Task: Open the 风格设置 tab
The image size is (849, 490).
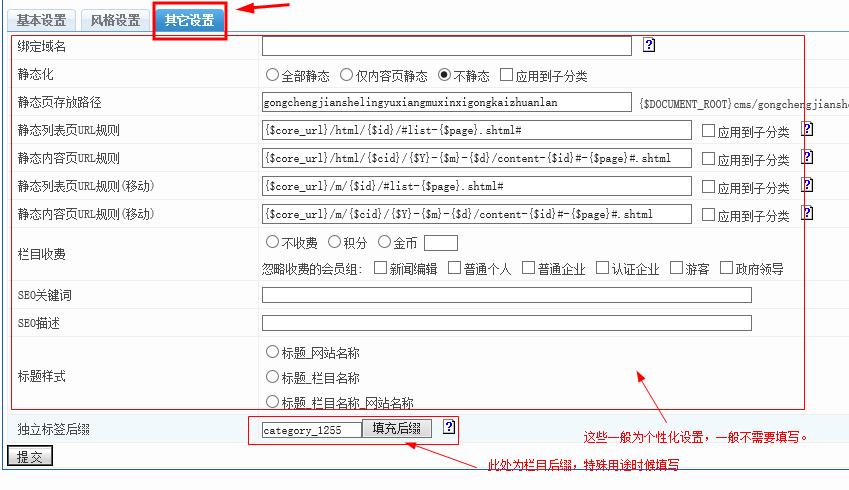Action: tap(115, 20)
